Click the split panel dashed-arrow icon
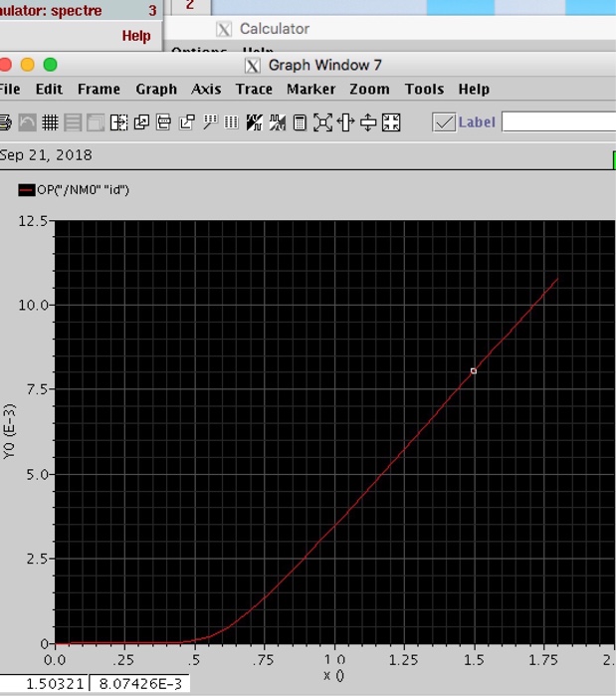The height and width of the screenshot is (697, 616). [x=118, y=122]
